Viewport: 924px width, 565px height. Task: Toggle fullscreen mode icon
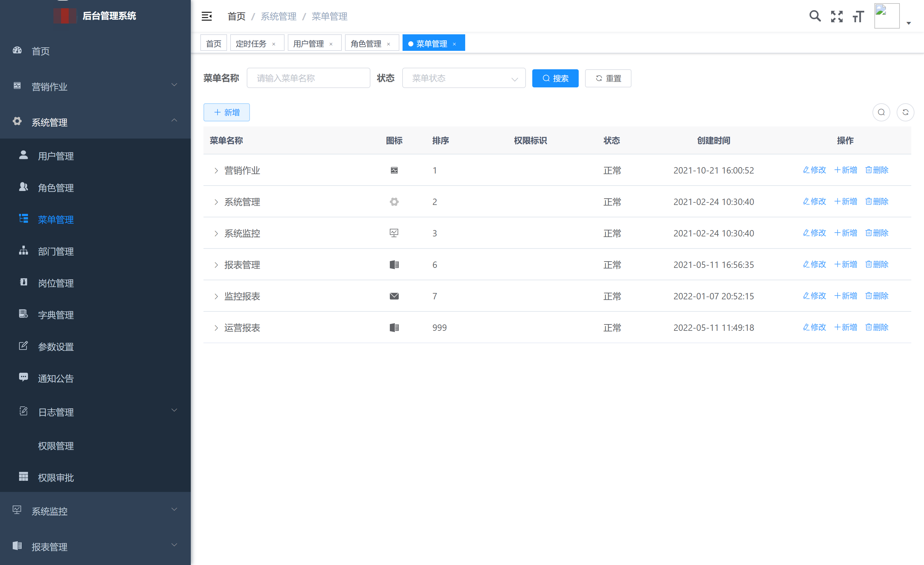click(x=837, y=17)
